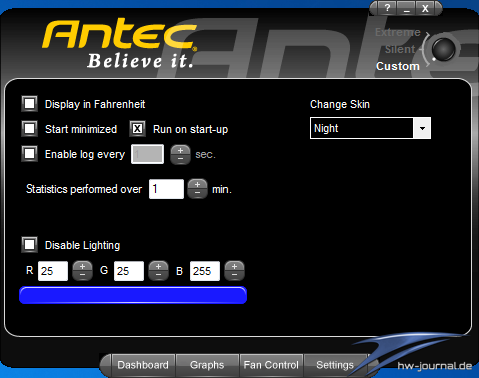Open the Change Skin dropdown arrow
The width and height of the screenshot is (479, 378).
click(422, 128)
